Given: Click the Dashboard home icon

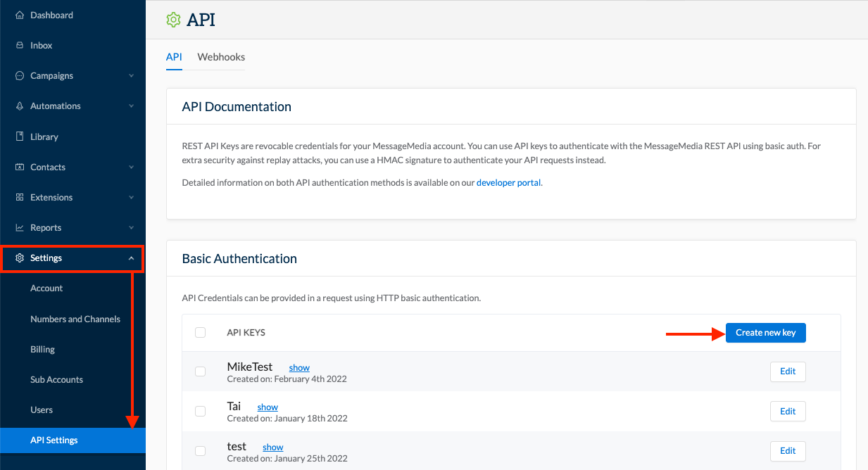Looking at the screenshot, I should [20, 15].
